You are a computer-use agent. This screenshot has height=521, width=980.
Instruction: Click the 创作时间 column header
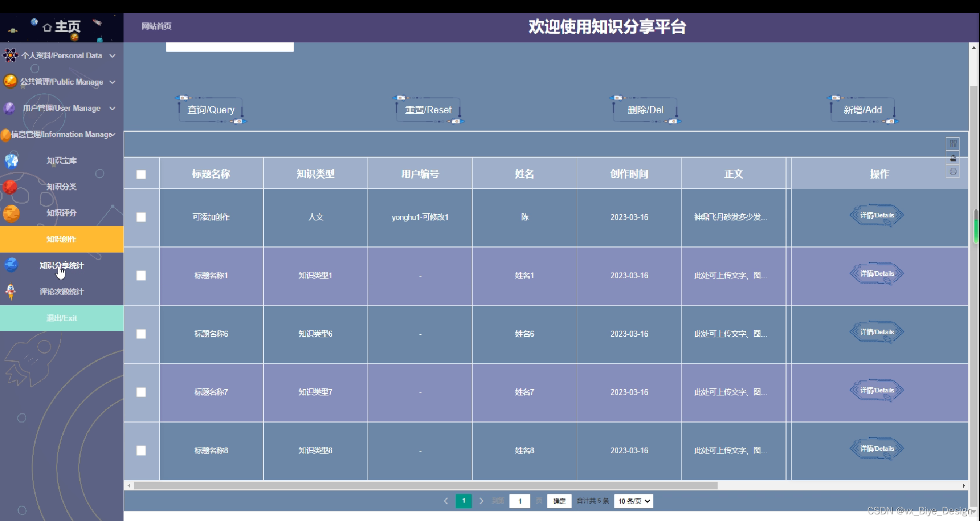click(629, 174)
